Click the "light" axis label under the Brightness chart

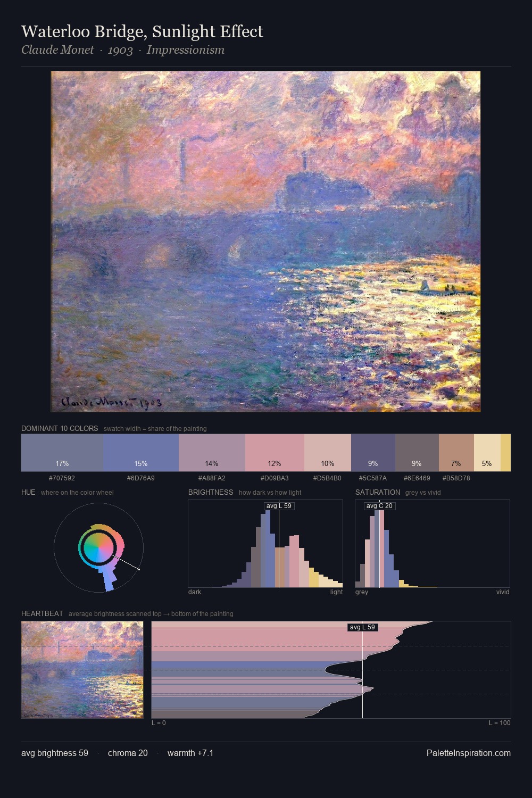(x=336, y=592)
